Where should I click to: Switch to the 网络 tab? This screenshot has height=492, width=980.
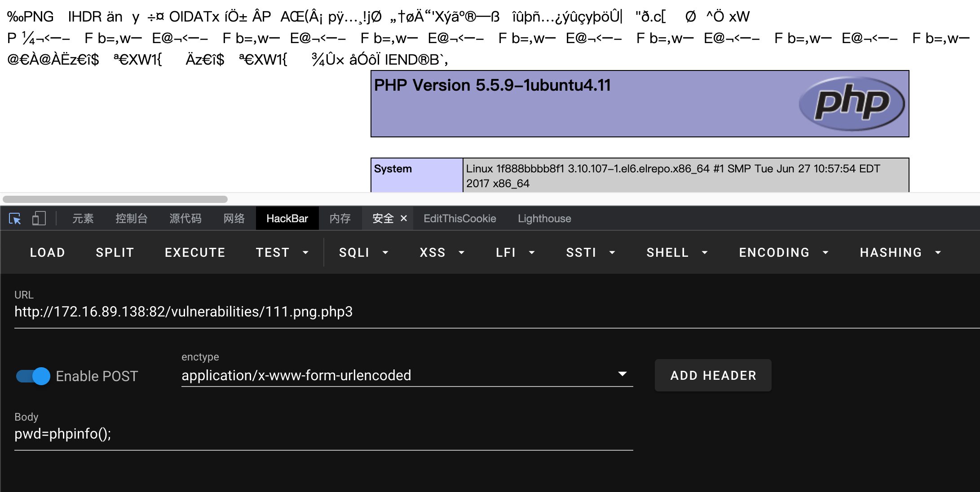(234, 219)
